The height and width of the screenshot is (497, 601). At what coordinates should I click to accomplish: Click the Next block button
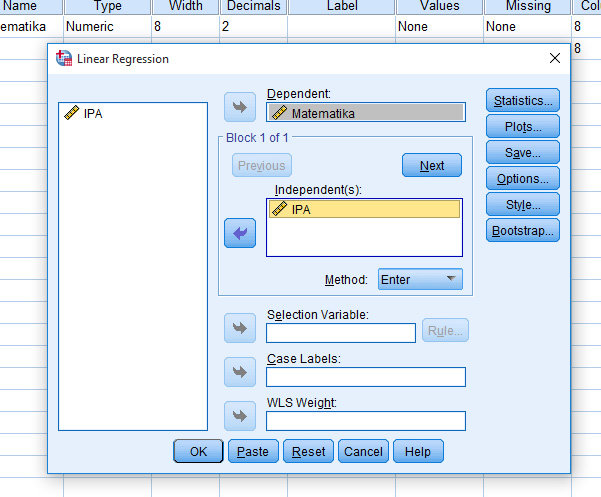(x=432, y=166)
